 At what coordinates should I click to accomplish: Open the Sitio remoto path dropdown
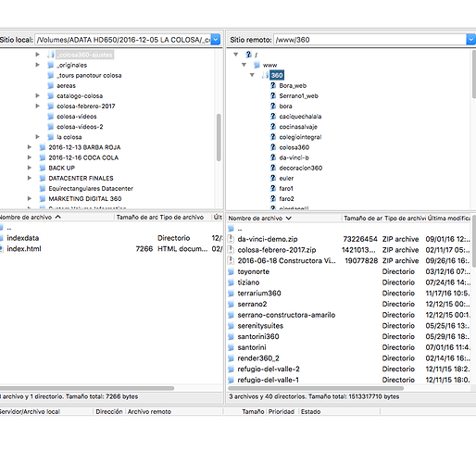pos(471,40)
